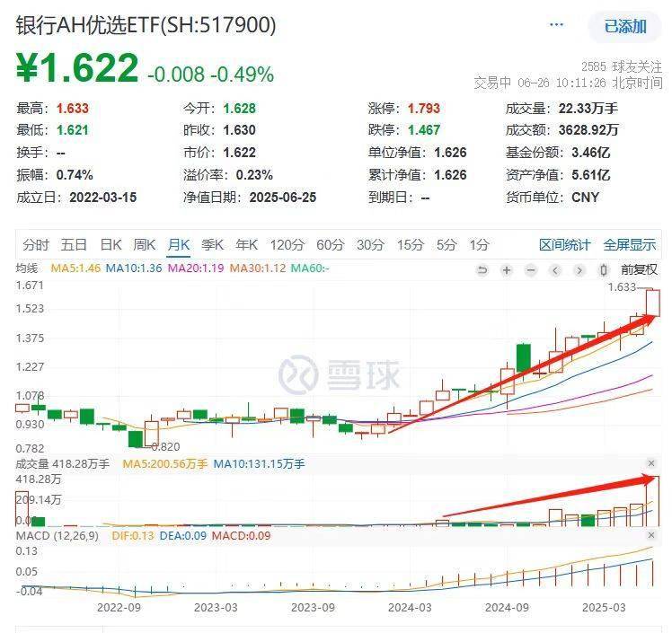Click the MA60:- moving average label
The height and width of the screenshot is (633, 672).
pyautogui.click(x=310, y=268)
